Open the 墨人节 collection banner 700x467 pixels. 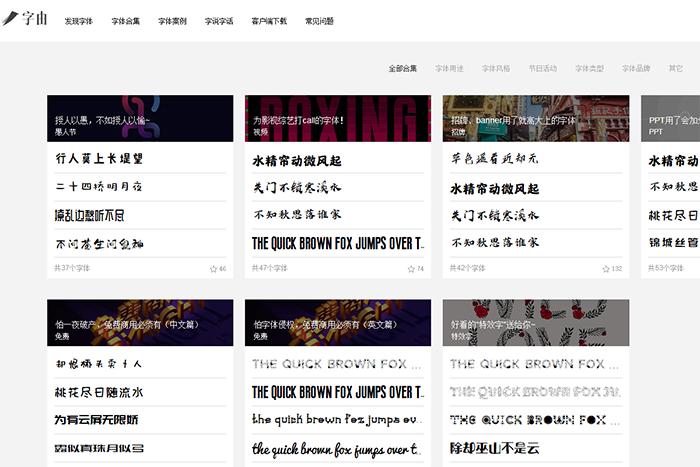point(140,118)
